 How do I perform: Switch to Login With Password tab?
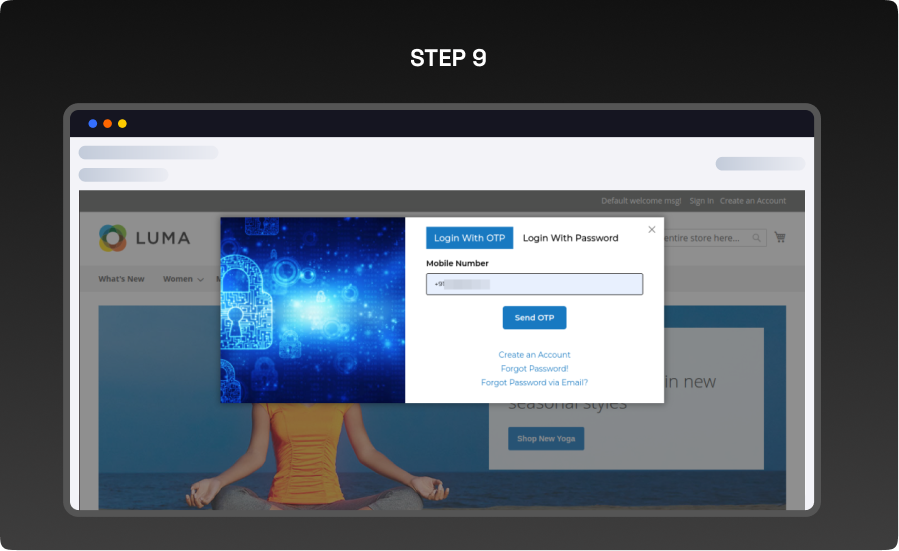click(x=570, y=238)
